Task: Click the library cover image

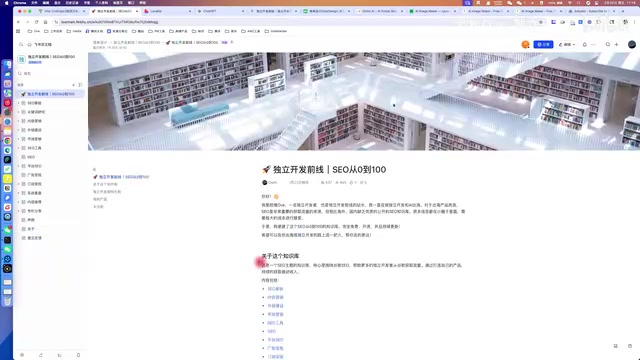Action: click(364, 101)
